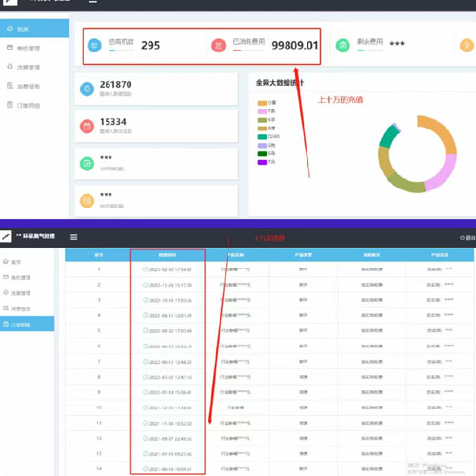Select row number 2 in the order table
Screen dimensions: 476x476
click(99, 285)
